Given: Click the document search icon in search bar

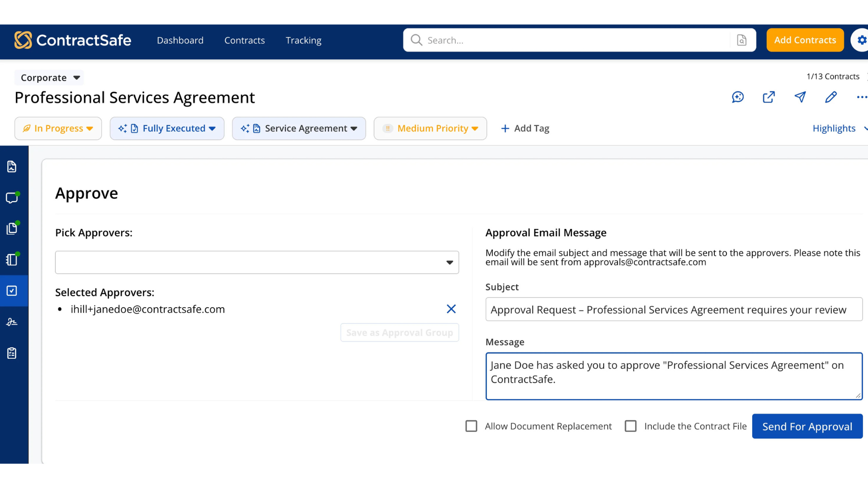Looking at the screenshot, I should point(742,40).
